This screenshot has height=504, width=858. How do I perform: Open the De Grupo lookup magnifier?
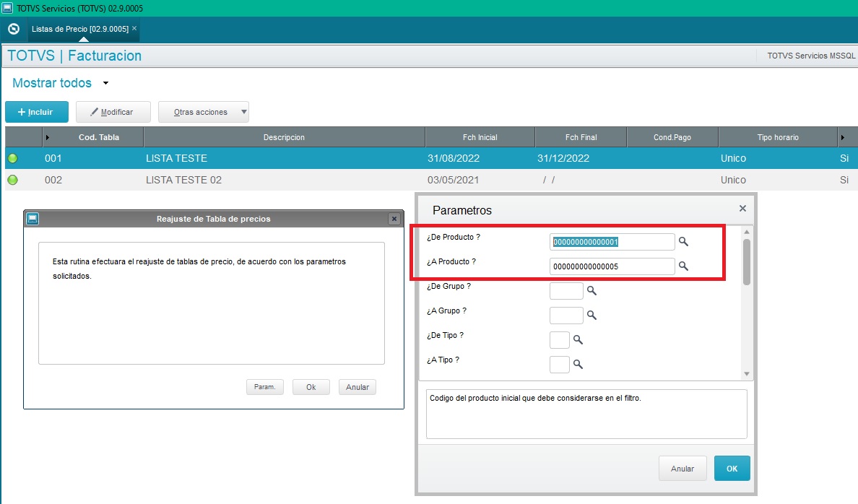pos(592,291)
